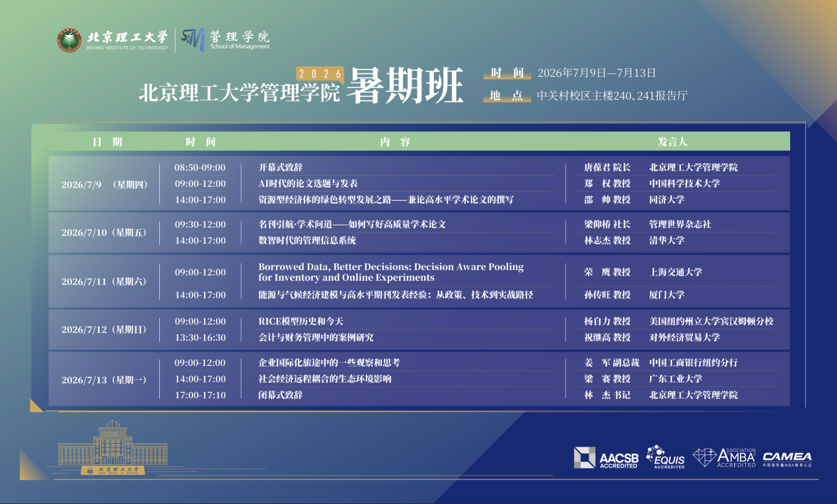The width and height of the screenshot is (837, 504).
Task: Click affiliation 清华大学
Action: tap(667, 240)
